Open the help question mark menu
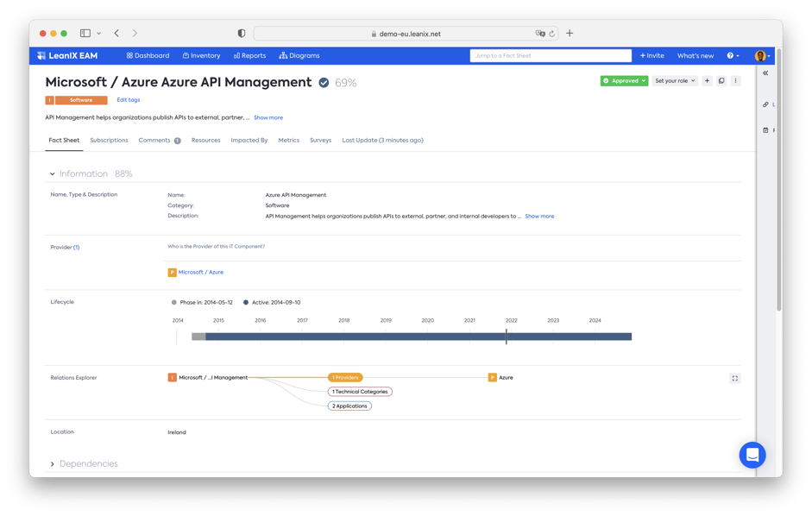Viewport: 812px width, 516px height. point(729,55)
